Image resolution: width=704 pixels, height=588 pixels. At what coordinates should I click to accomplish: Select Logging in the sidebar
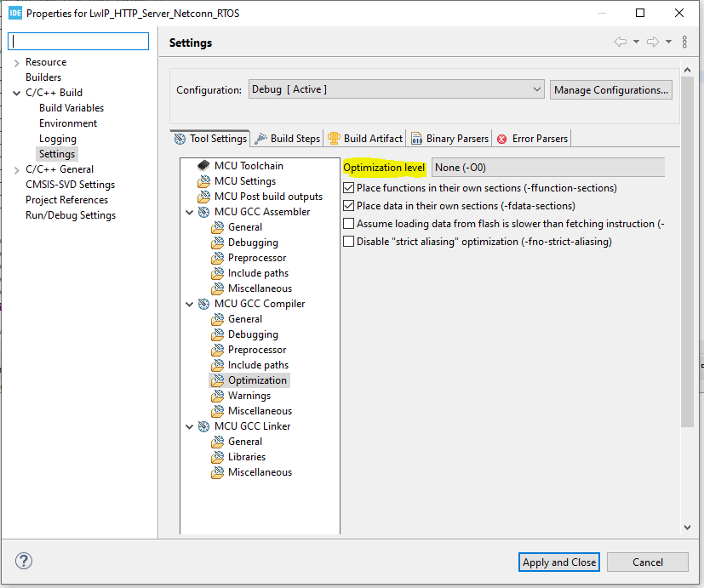(x=58, y=139)
